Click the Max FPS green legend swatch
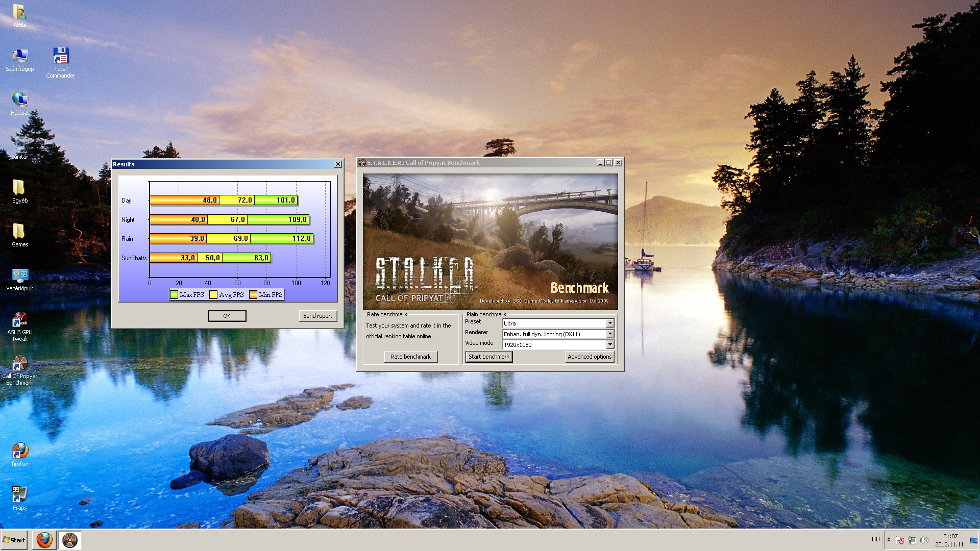Image resolution: width=980 pixels, height=551 pixels. point(174,294)
